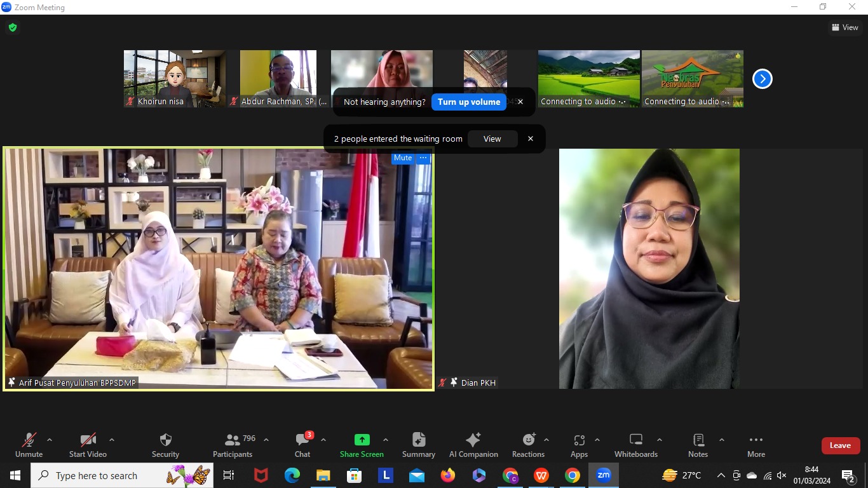This screenshot has width=868, height=488.
Task: Click the Share Screen icon
Action: 362,440
